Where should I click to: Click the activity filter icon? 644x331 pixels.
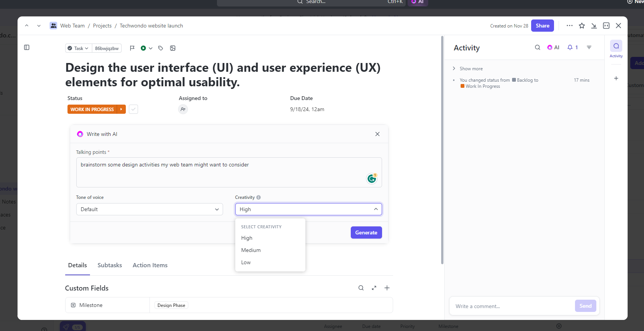(589, 47)
